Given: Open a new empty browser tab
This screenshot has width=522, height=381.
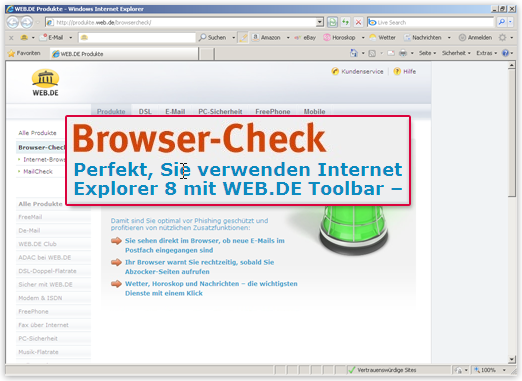Looking at the screenshot, I should point(207,54).
